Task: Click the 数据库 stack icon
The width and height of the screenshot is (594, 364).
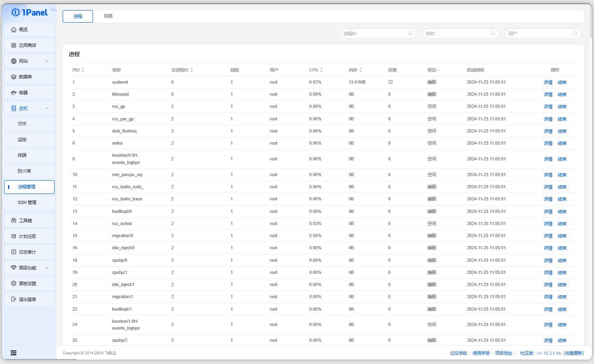Action: click(x=14, y=77)
